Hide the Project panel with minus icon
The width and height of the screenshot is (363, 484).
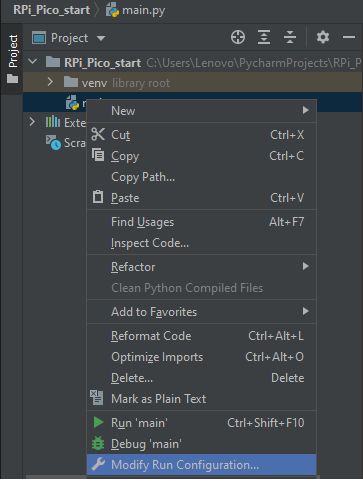(349, 37)
